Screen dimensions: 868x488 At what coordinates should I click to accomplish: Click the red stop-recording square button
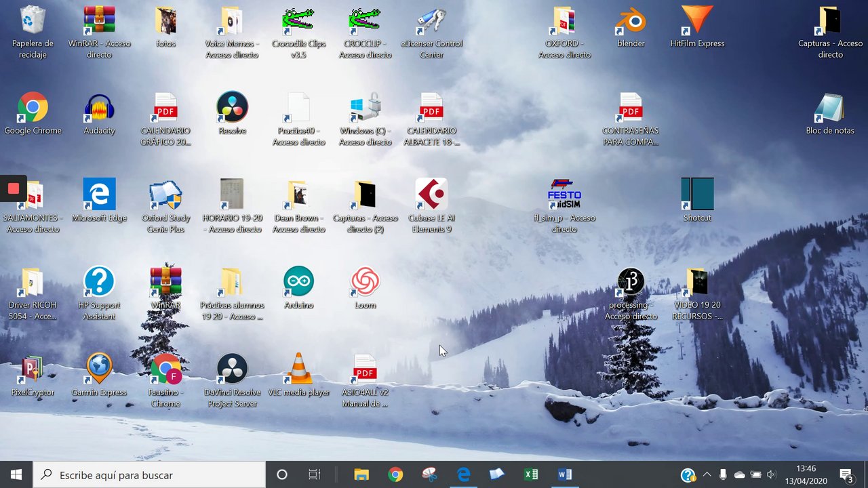point(14,189)
